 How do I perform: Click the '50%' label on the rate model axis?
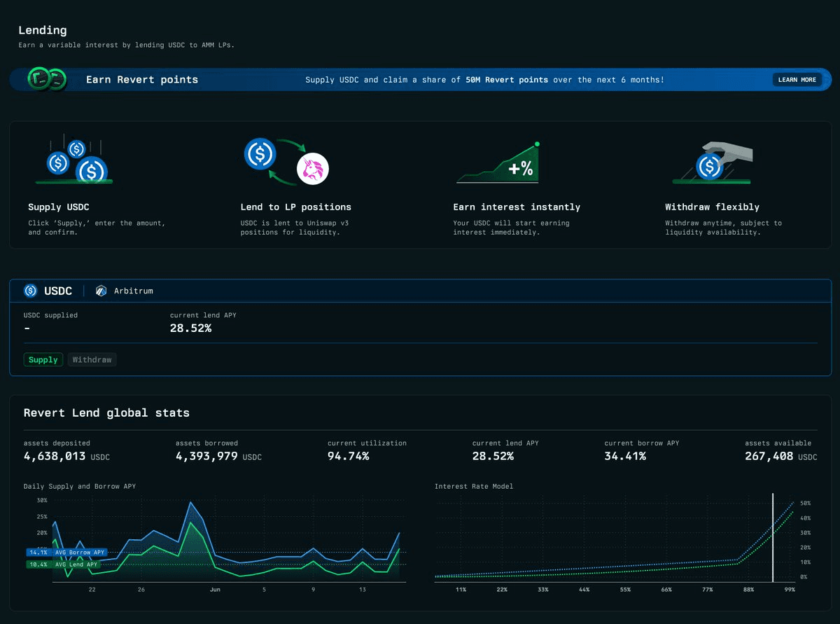tap(806, 504)
